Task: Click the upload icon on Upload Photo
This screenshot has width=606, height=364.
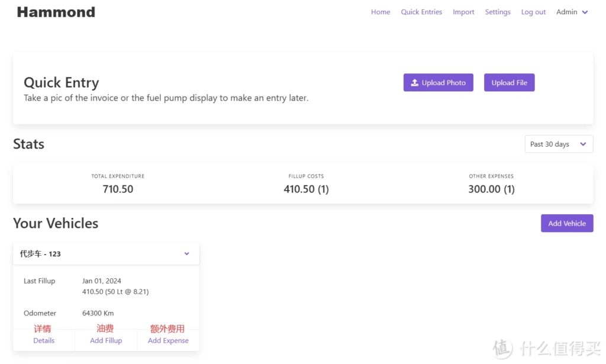Action: [x=415, y=83]
